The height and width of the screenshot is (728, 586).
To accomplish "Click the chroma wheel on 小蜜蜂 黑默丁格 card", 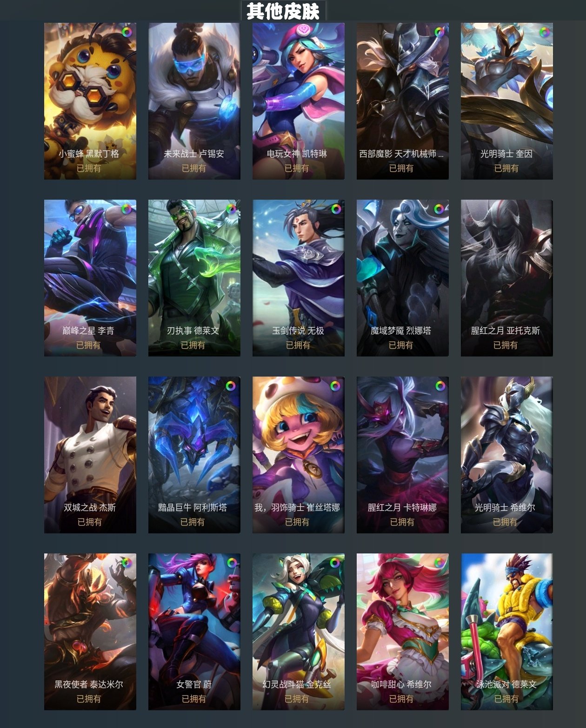I will click(x=127, y=32).
